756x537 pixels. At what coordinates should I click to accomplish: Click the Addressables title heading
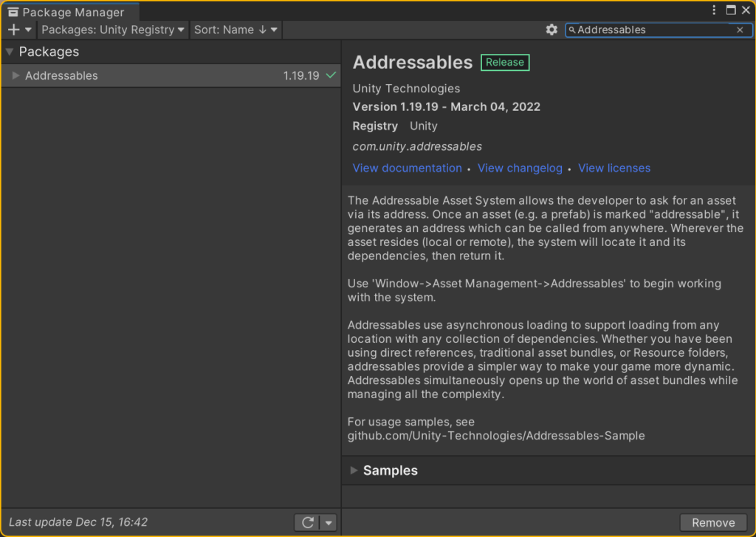click(412, 63)
